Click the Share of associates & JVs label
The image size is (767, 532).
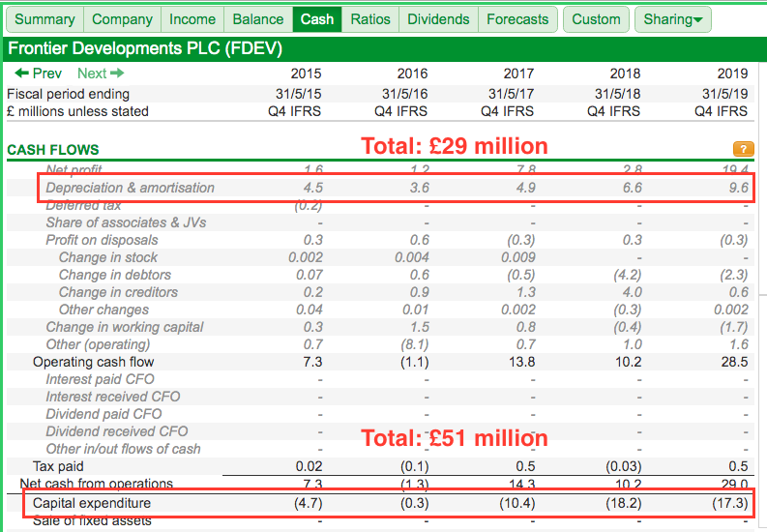pyautogui.click(x=126, y=222)
